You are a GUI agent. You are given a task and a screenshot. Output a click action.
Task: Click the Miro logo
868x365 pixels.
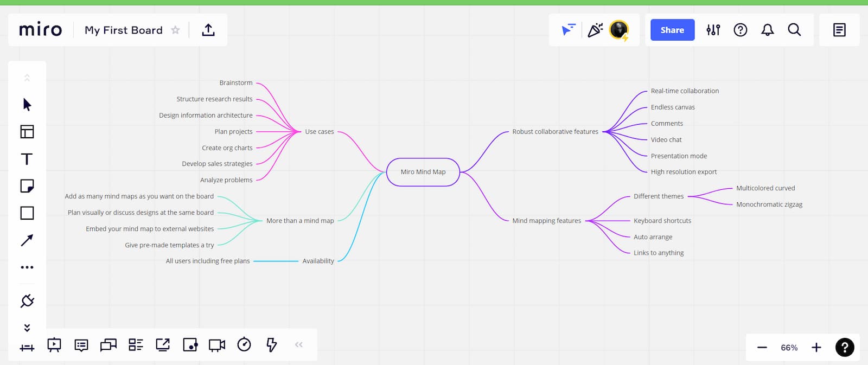point(41,29)
